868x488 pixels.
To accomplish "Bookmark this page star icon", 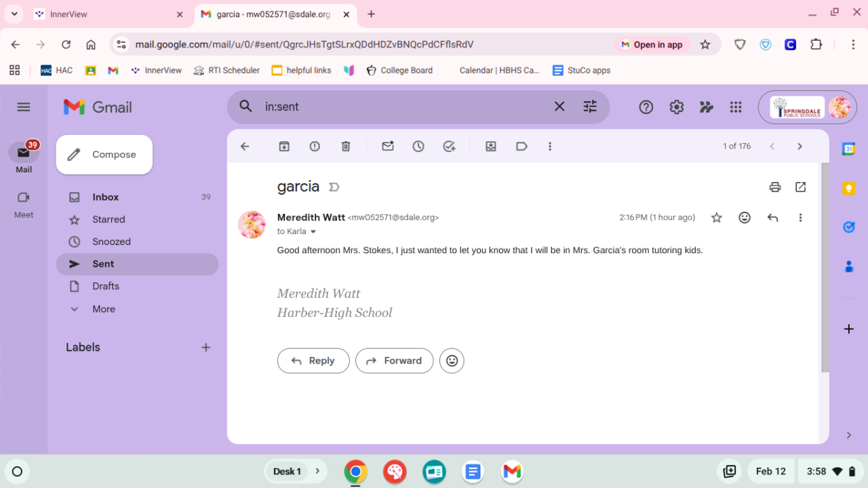I will pos(705,45).
